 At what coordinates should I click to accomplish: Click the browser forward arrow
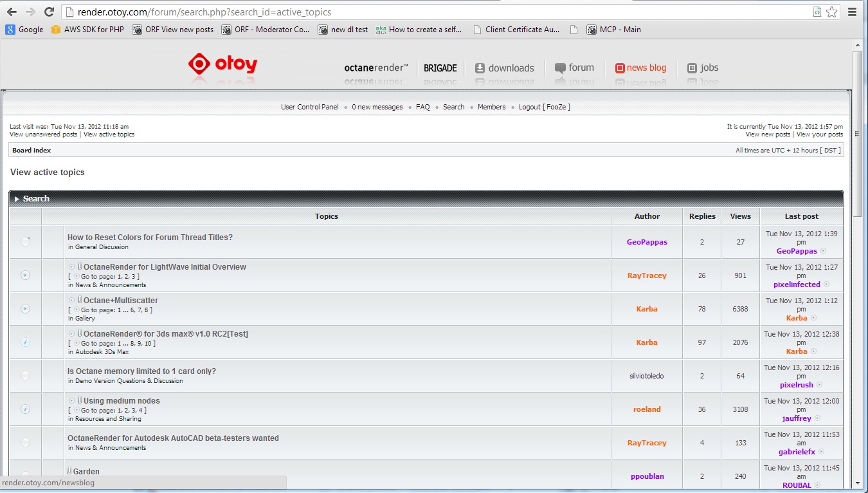(x=30, y=12)
